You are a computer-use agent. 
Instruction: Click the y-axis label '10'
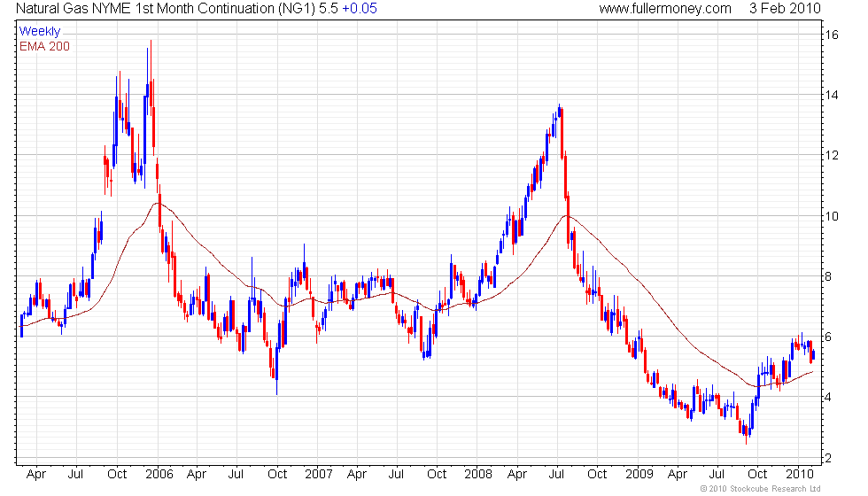pyautogui.click(x=832, y=216)
